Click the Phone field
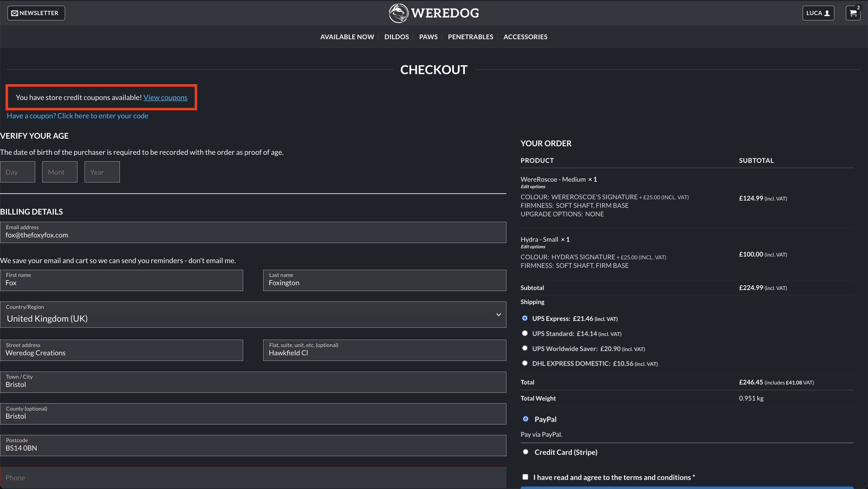Screen dimensions: 868x489 pyautogui.click(x=253, y=477)
